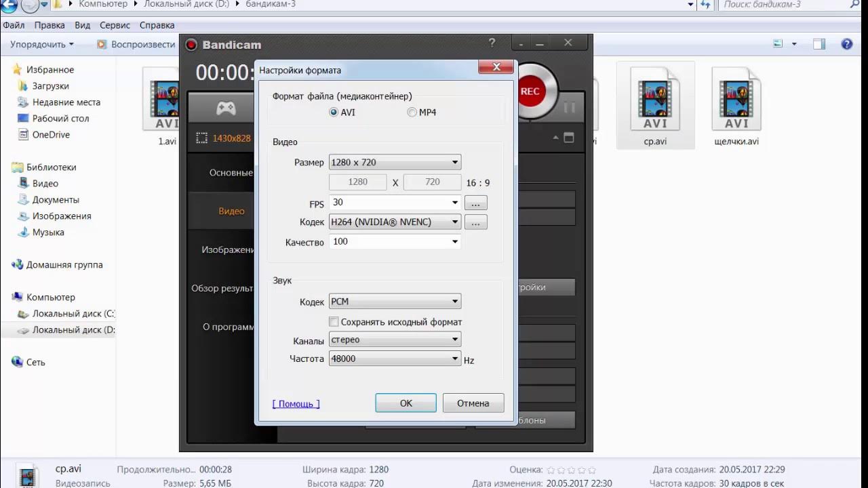Open the audio Кодек PCM dropdown
The width and height of the screenshot is (868, 488).
point(395,302)
